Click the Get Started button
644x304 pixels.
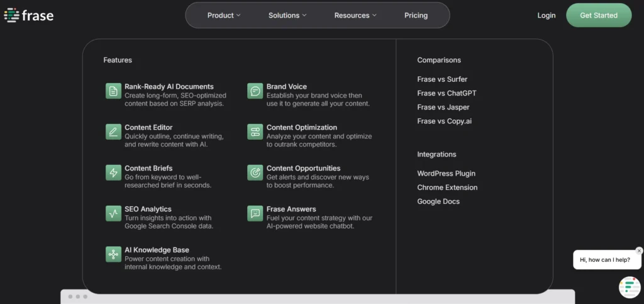coord(599,15)
